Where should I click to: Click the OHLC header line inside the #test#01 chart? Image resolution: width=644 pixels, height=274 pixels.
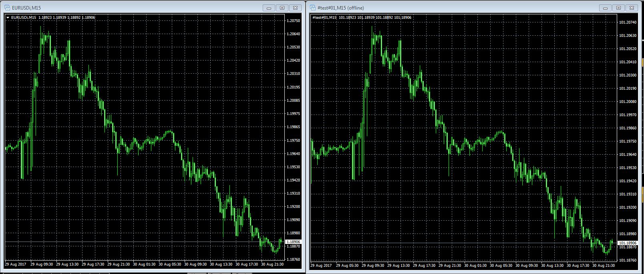point(362,18)
